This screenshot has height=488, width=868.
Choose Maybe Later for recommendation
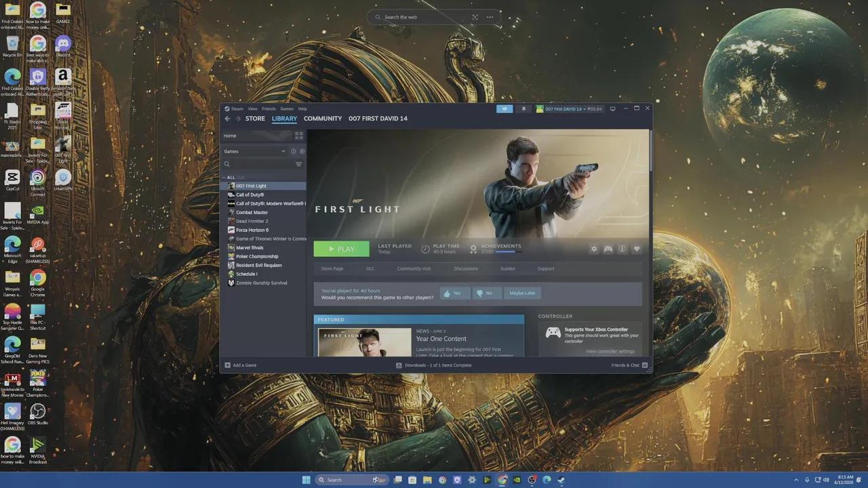pyautogui.click(x=522, y=293)
